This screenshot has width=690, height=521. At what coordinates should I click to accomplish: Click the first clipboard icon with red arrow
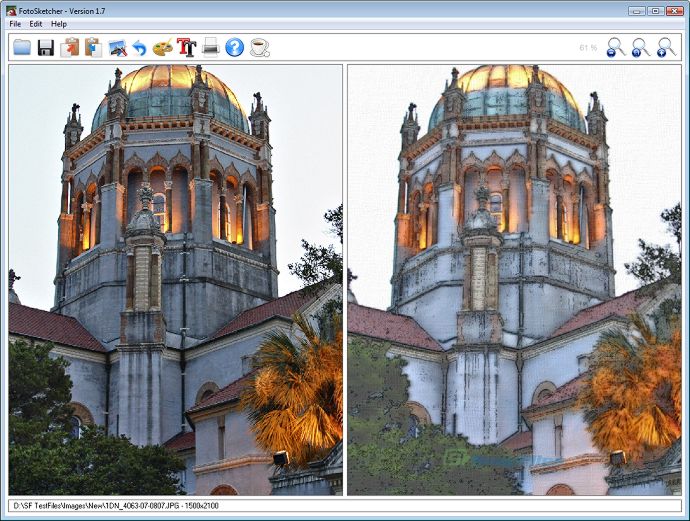[70, 47]
